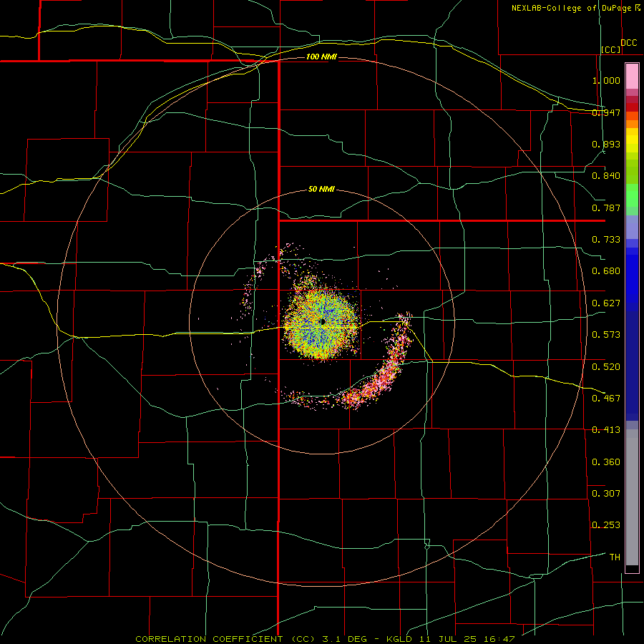644x644 pixels.
Task: Click the 0.893 value on the color scale
Action: point(606,144)
